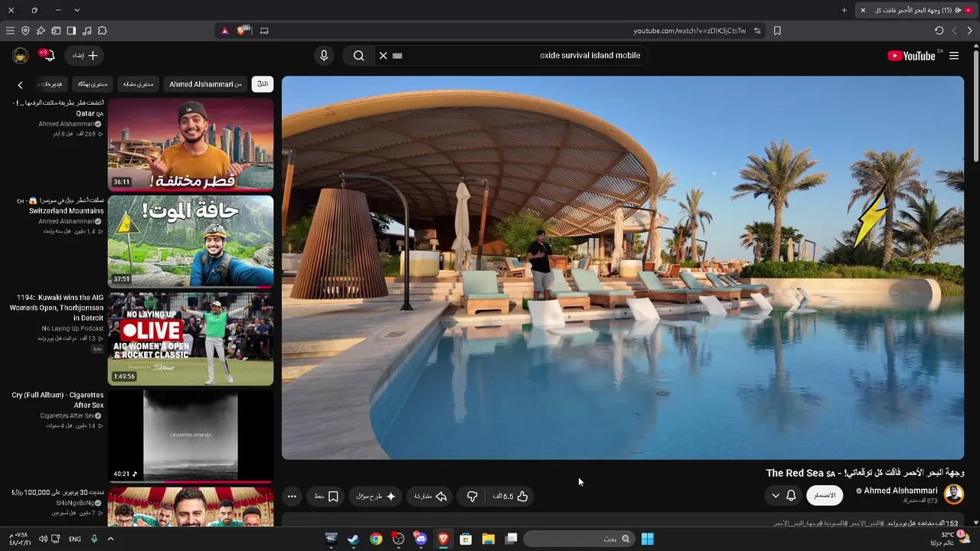The width and height of the screenshot is (980, 551).
Task: Select the "محتوى مشابه" filter chip
Action: click(139, 84)
